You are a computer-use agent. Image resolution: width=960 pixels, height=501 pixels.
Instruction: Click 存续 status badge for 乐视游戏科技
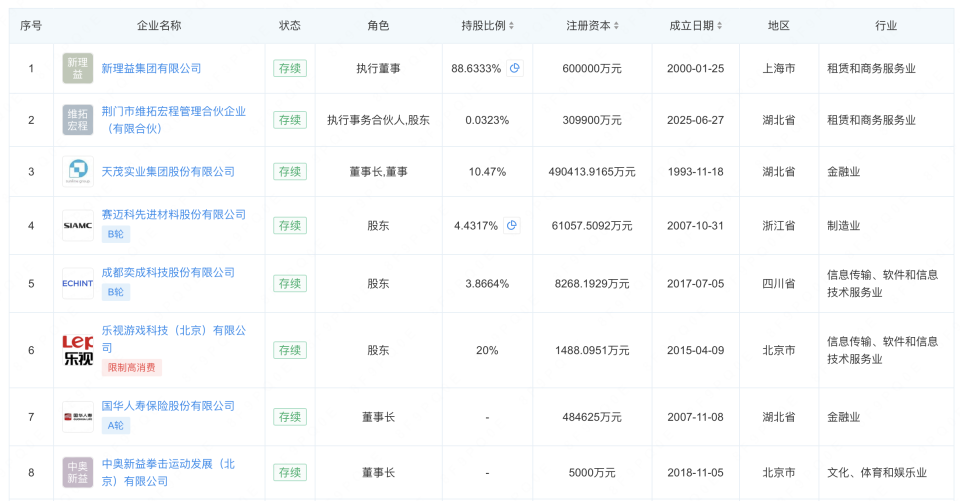click(x=290, y=350)
